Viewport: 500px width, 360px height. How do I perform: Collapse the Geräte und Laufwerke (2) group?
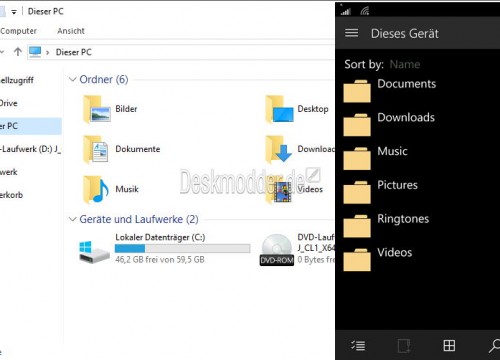coord(72,219)
